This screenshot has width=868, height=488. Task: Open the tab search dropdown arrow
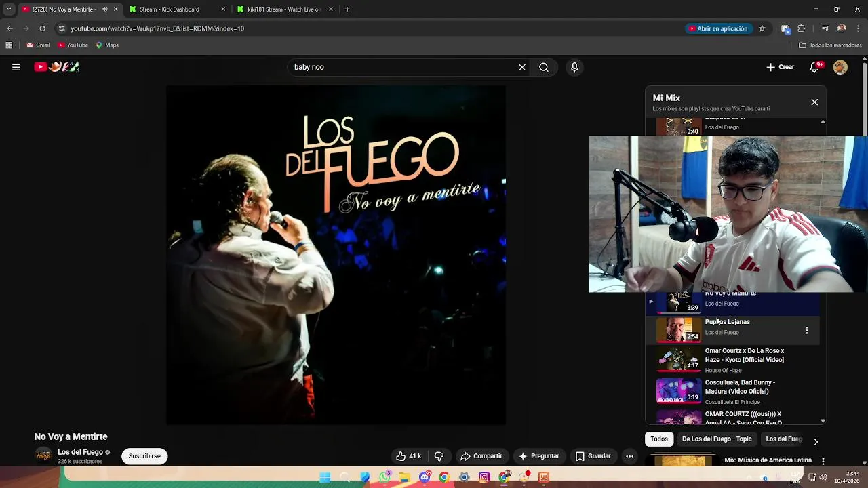pyautogui.click(x=8, y=9)
